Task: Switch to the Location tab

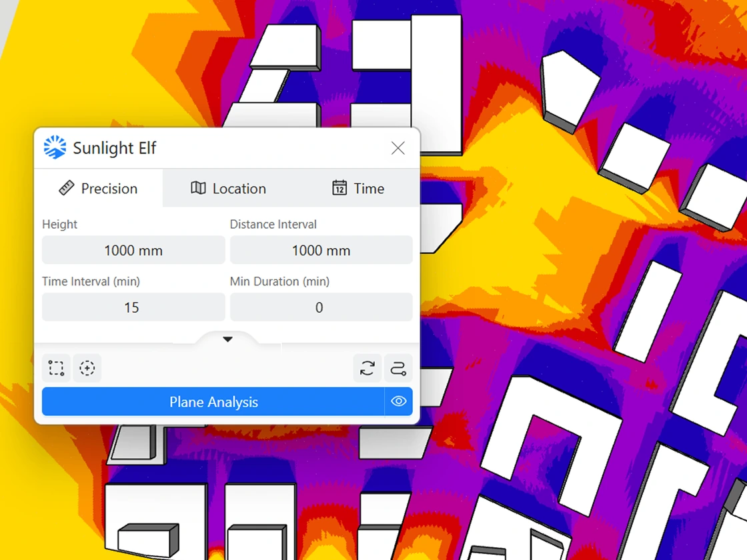Action: point(228,189)
